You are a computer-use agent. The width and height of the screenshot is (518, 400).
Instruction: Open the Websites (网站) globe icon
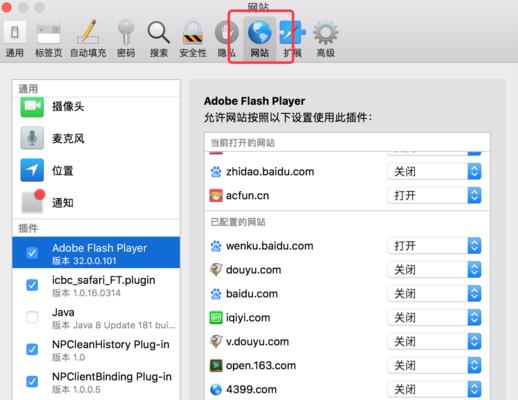[260, 32]
